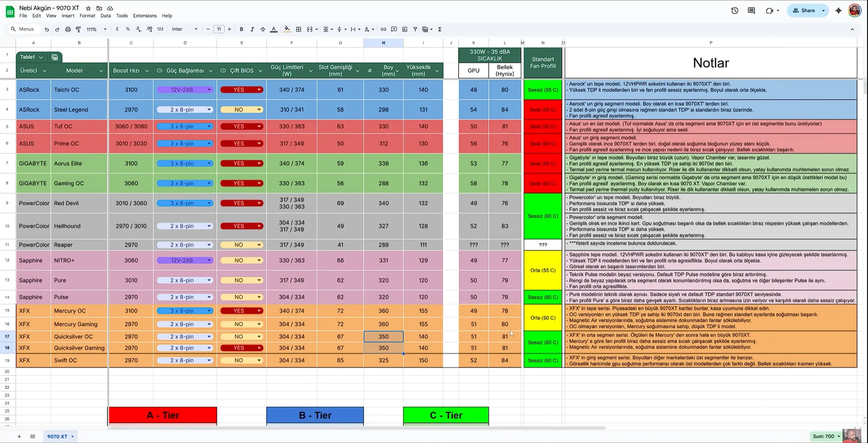
Task: Insert a chart
Action: 405,29
